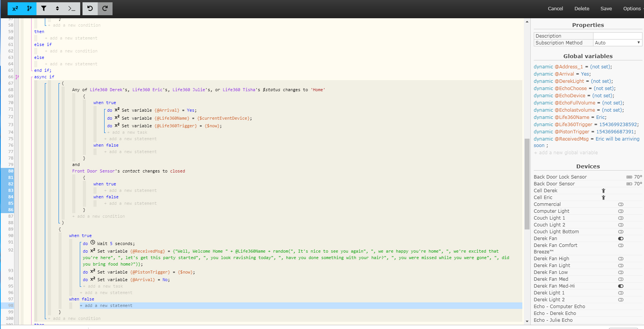Toggle the Couch Light Bottom switch
Image resolution: width=644 pixels, height=329 pixels.
point(621,232)
